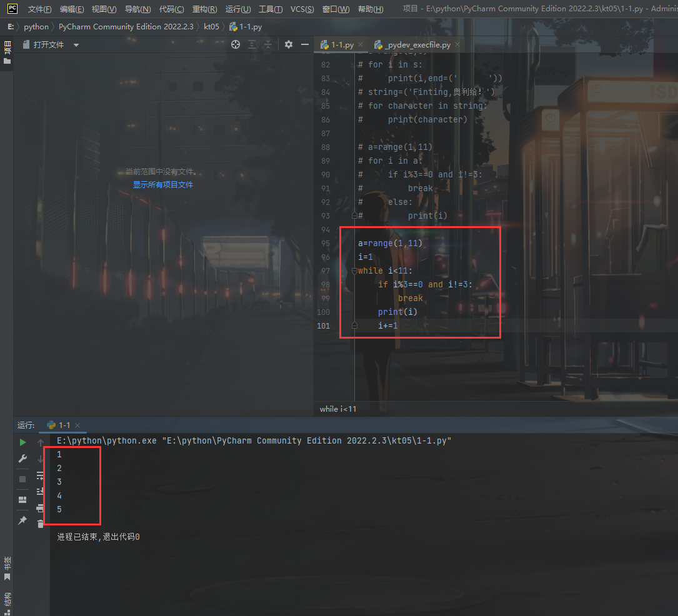Click line number 101 in gutter
This screenshot has width=678, height=616.
coord(324,325)
